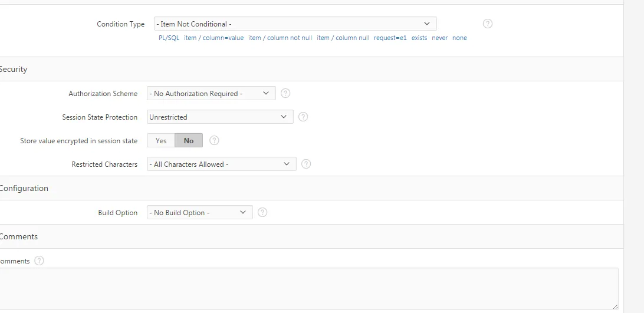The image size is (644, 313).
Task: Click the 'request=e1' condition link
Action: pyautogui.click(x=390, y=38)
